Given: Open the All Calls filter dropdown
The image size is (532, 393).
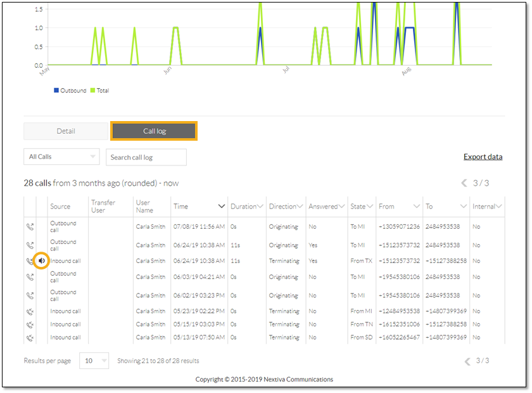Looking at the screenshot, I should pos(62,157).
